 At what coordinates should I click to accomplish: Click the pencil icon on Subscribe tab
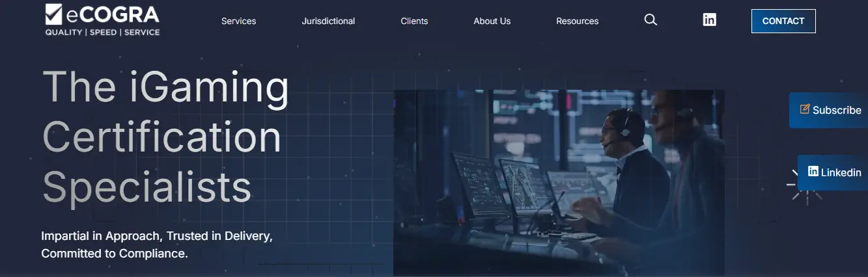coord(805,109)
